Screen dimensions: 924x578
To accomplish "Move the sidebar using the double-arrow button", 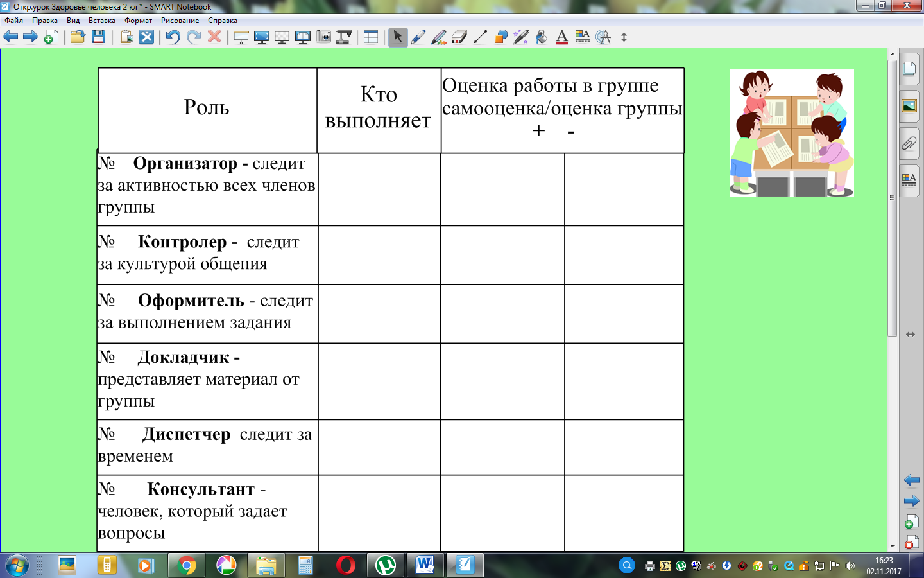I will pyautogui.click(x=910, y=334).
